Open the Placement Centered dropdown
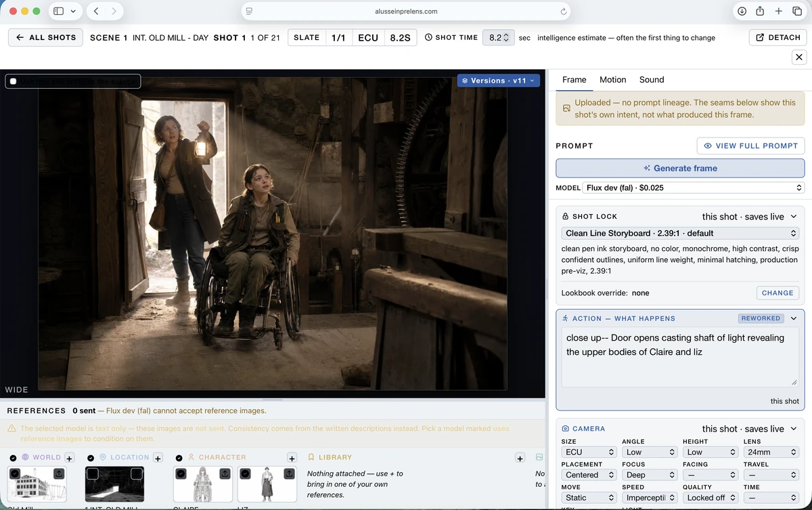The width and height of the screenshot is (812, 510). click(x=589, y=475)
